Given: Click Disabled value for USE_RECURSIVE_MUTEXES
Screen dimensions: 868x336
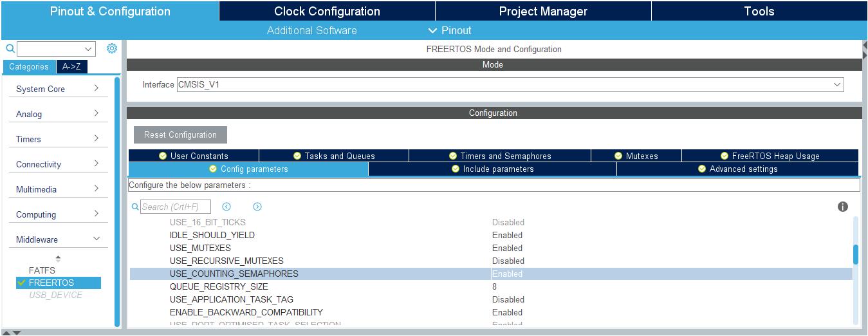Looking at the screenshot, I should 508,261.
